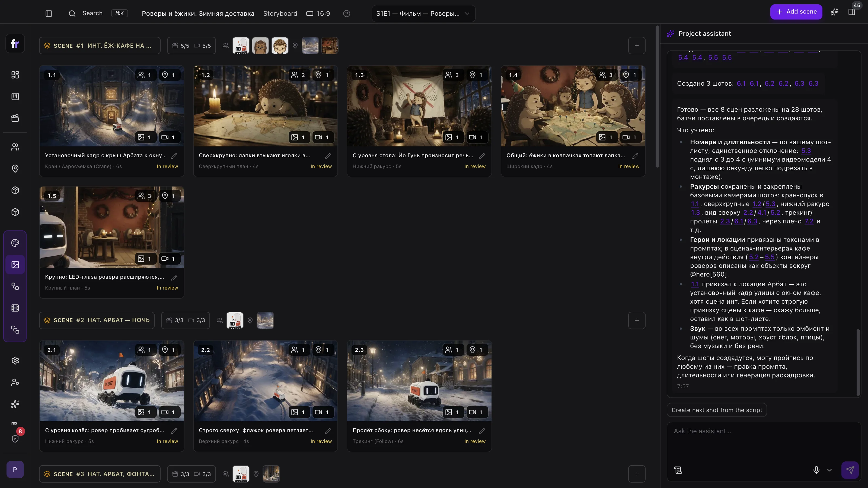Open the user avatar P
The width and height of the screenshot is (868, 488).
15,470
